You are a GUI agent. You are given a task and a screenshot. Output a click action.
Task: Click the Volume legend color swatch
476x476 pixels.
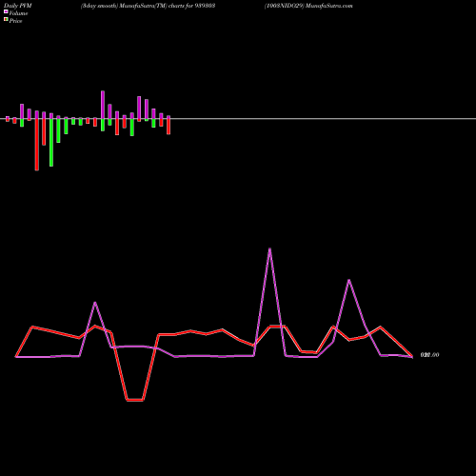pyautogui.click(x=6, y=11)
